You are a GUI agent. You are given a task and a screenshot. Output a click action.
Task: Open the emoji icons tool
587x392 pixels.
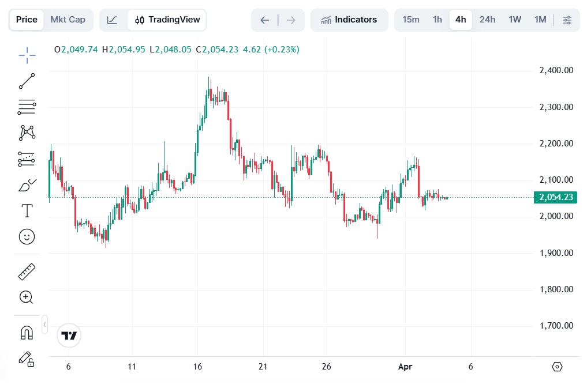click(27, 237)
